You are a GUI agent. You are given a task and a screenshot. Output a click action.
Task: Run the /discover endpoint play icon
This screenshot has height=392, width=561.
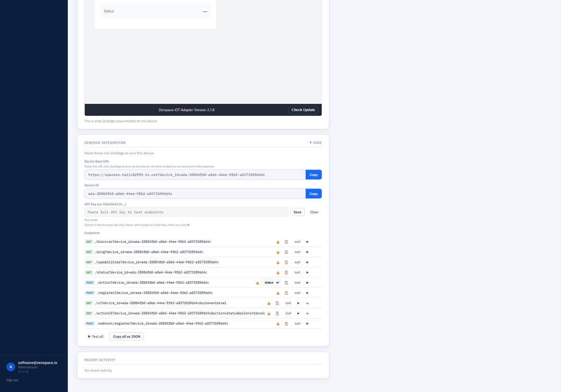pyautogui.click(x=307, y=242)
